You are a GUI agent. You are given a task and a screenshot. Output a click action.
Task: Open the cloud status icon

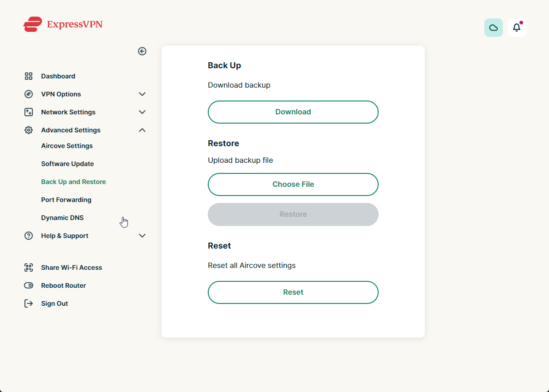pos(493,28)
